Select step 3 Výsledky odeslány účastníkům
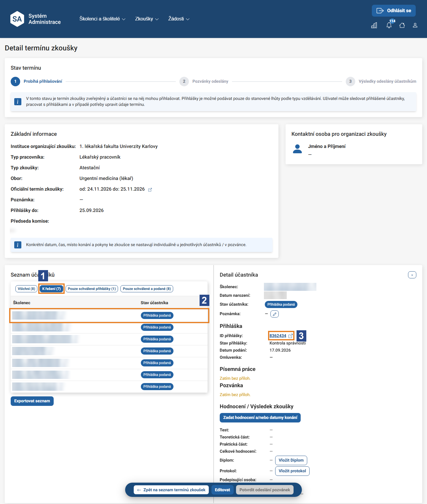The image size is (427, 504). pyautogui.click(x=381, y=81)
